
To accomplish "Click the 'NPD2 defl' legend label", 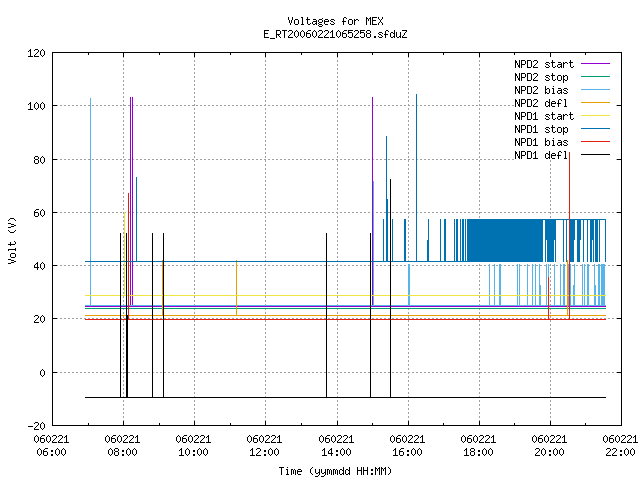I will pos(541,103).
